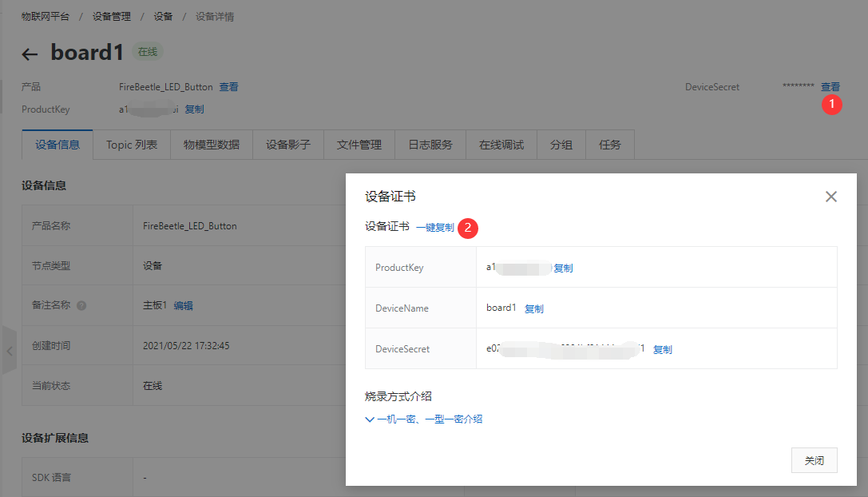
Task: Click the 设备详情 breadcrumb item
Action: [x=214, y=17]
